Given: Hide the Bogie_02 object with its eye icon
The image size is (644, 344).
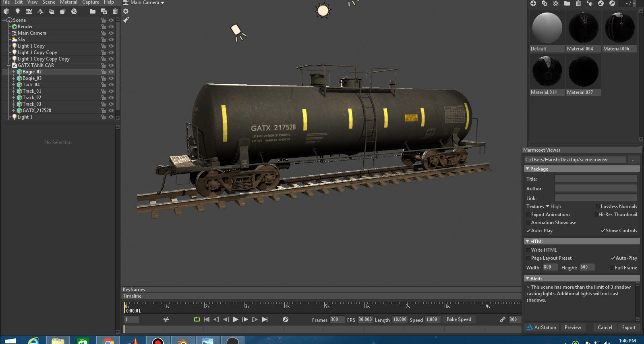Looking at the screenshot, I should click(x=111, y=72).
